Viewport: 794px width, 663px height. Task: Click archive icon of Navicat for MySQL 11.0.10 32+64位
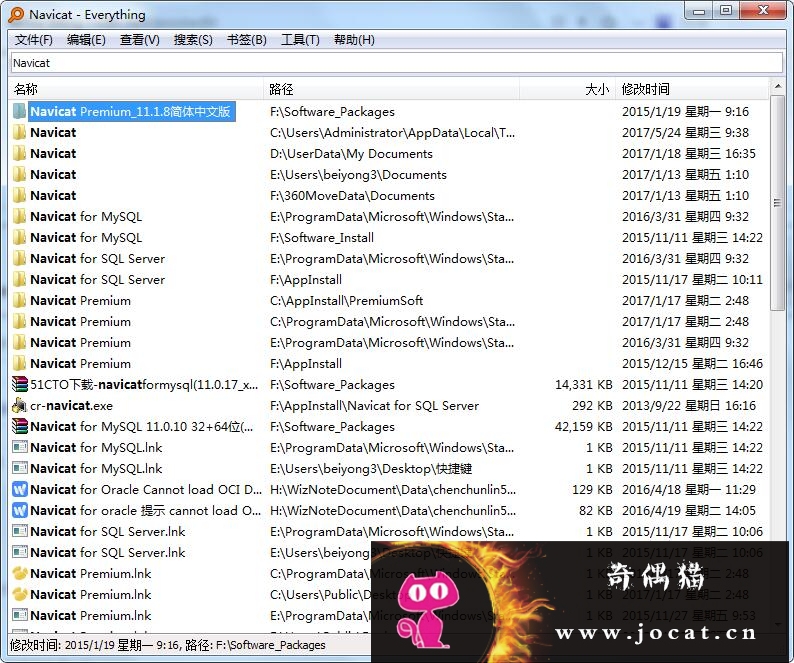click(19, 426)
